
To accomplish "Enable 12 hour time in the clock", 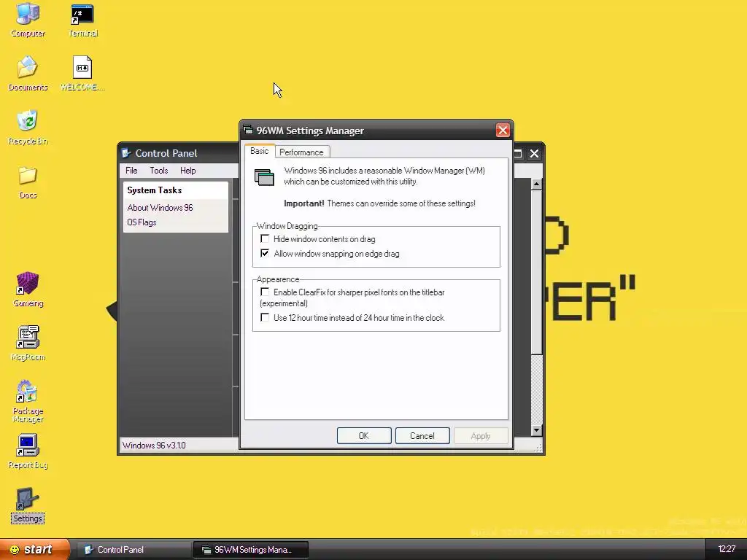I will pos(265,317).
